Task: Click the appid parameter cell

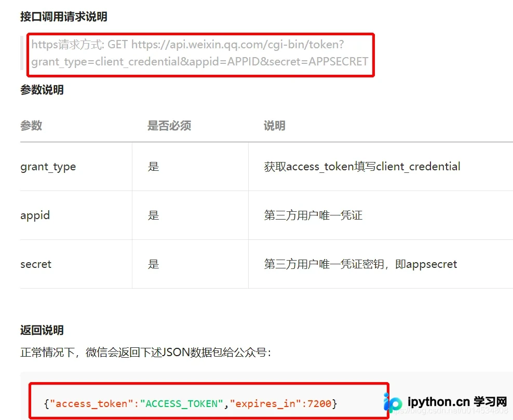Action: click(x=35, y=215)
